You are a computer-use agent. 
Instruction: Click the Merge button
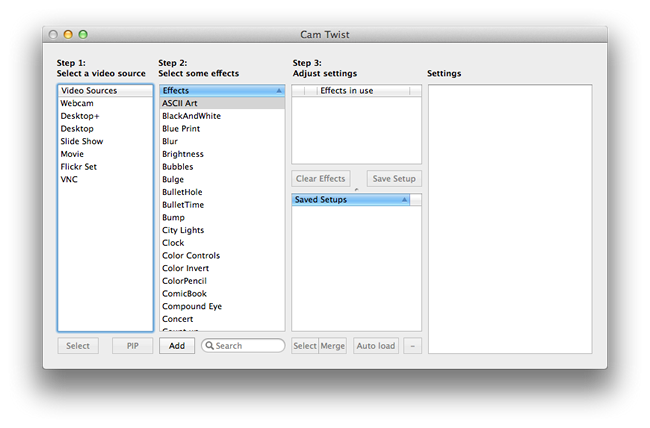pos(332,345)
